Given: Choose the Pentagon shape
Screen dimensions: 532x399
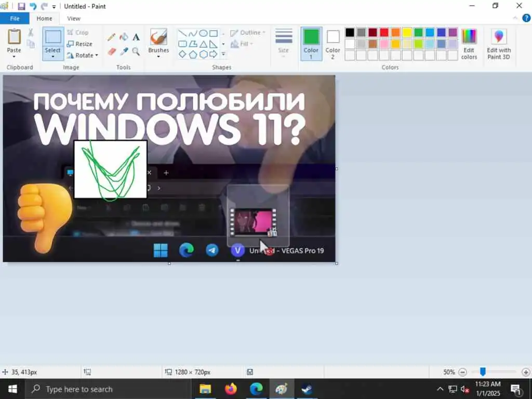Looking at the screenshot, I should pyautogui.click(x=193, y=54).
